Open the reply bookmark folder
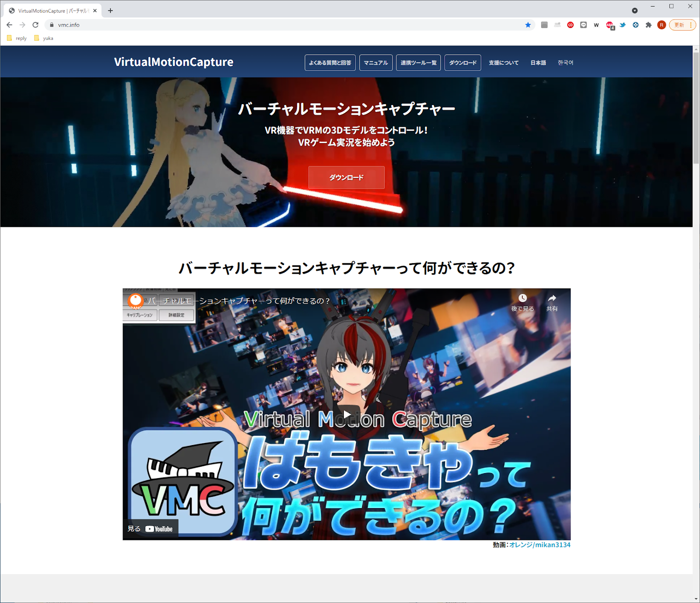Viewport: 700px width, 603px height. pyautogui.click(x=17, y=38)
